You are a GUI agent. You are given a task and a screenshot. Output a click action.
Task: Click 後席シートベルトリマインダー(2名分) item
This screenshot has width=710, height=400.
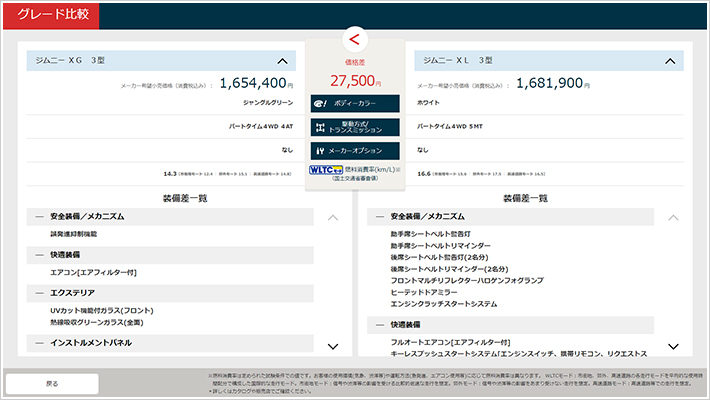coord(450,269)
